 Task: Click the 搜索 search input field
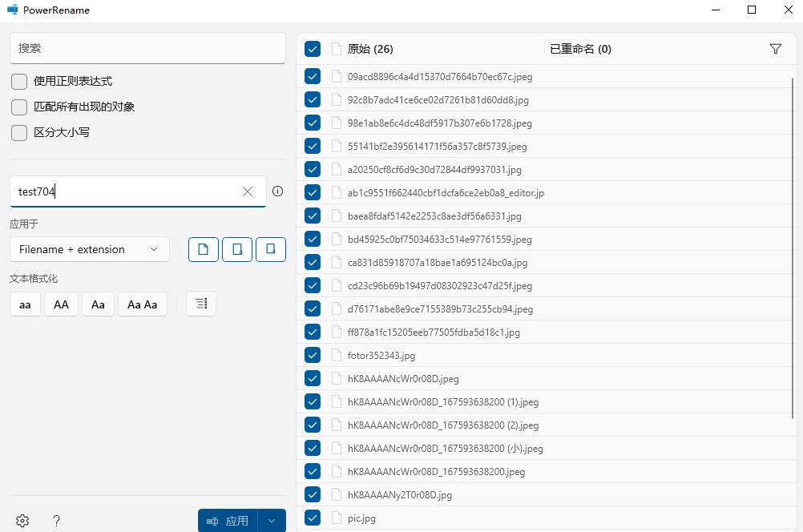pos(147,48)
